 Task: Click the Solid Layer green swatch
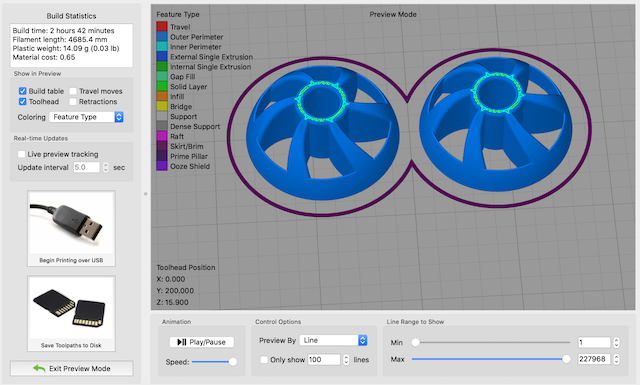pos(162,86)
